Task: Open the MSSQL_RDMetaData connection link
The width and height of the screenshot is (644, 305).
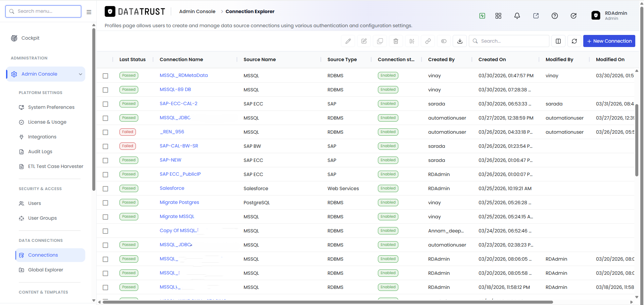Action: pyautogui.click(x=184, y=75)
